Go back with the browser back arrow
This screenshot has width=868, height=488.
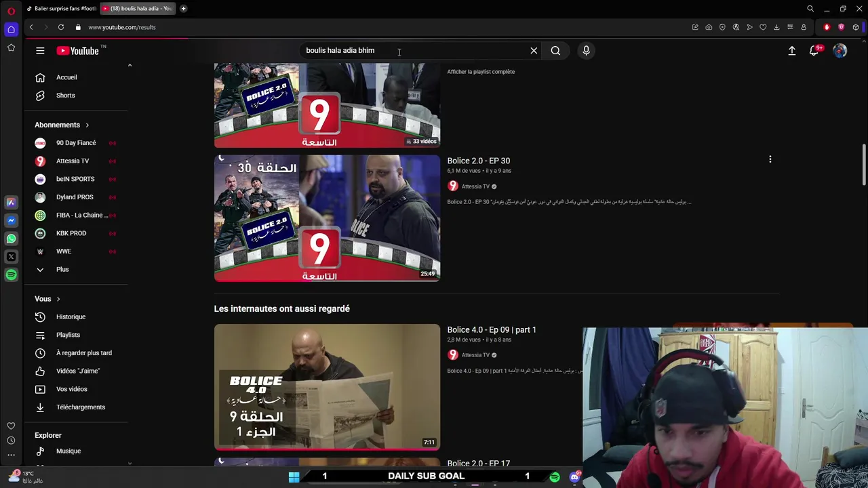pos(31,27)
